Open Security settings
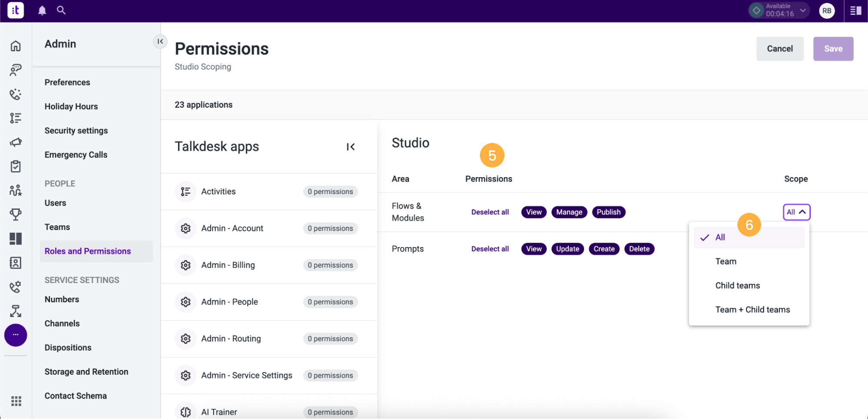Image resolution: width=868 pixels, height=419 pixels. (x=76, y=131)
